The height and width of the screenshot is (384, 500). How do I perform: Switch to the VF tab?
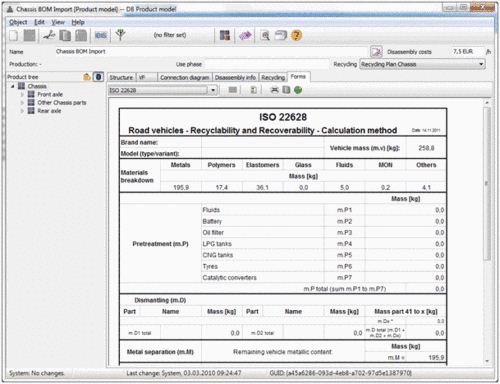[x=146, y=78]
